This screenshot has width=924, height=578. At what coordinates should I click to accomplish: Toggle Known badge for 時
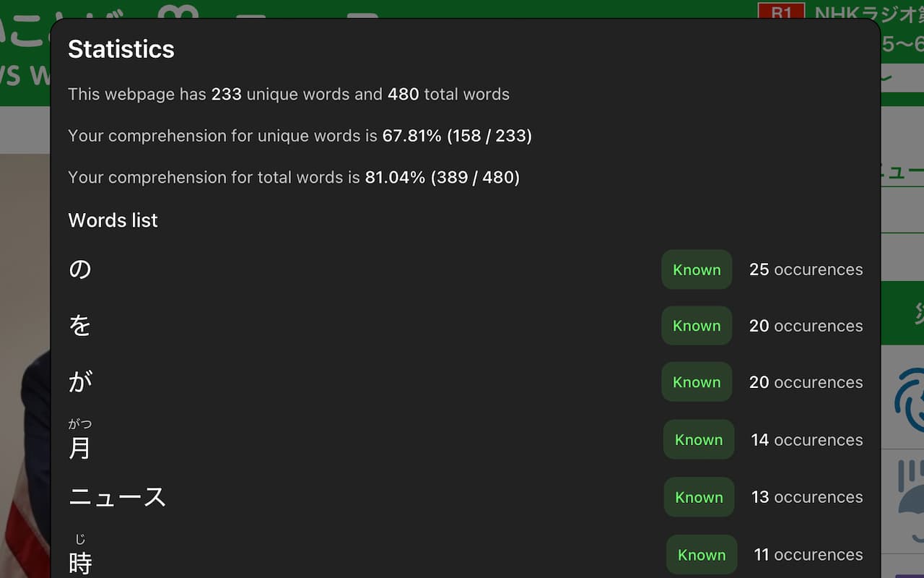(x=702, y=555)
